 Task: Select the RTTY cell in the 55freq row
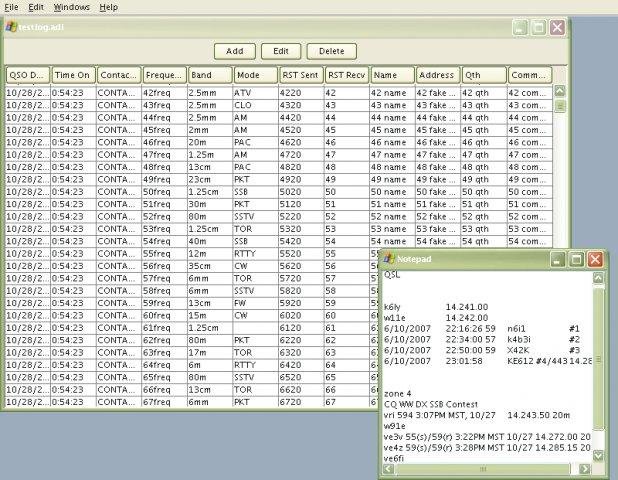click(x=255, y=253)
